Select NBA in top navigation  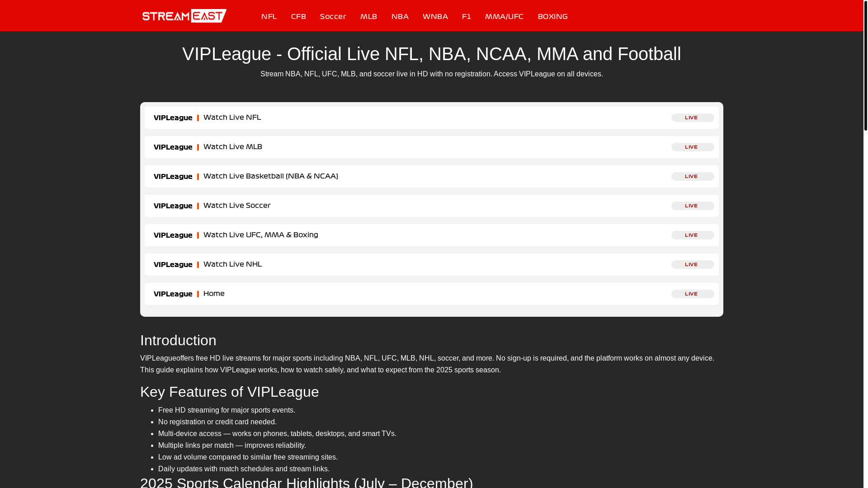400,16
